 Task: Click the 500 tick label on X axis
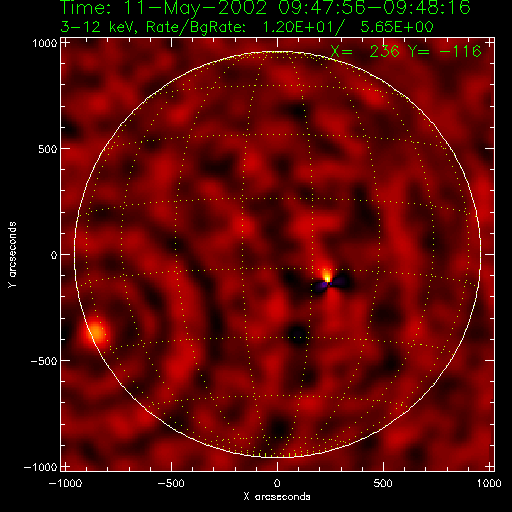[x=383, y=483]
